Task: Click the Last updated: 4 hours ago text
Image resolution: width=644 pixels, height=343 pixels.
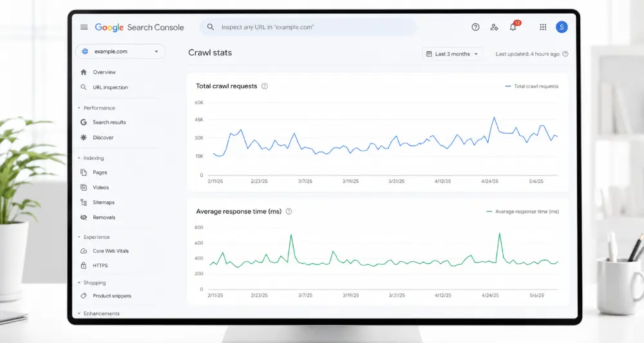Action: click(527, 54)
